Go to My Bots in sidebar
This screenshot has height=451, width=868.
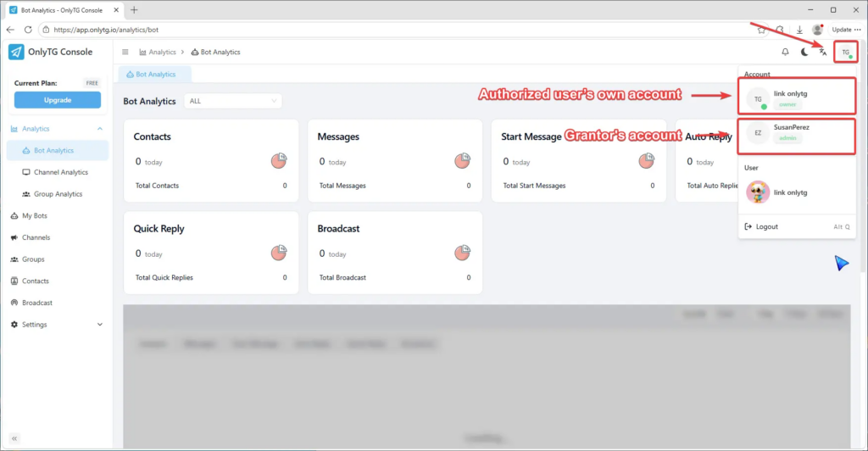point(36,216)
